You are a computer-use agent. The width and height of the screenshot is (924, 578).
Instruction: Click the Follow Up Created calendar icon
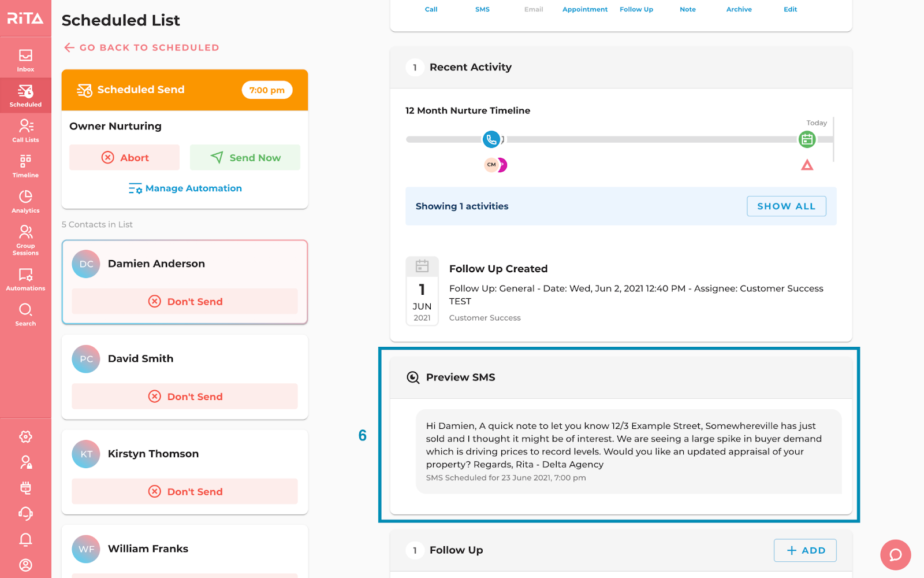(422, 266)
